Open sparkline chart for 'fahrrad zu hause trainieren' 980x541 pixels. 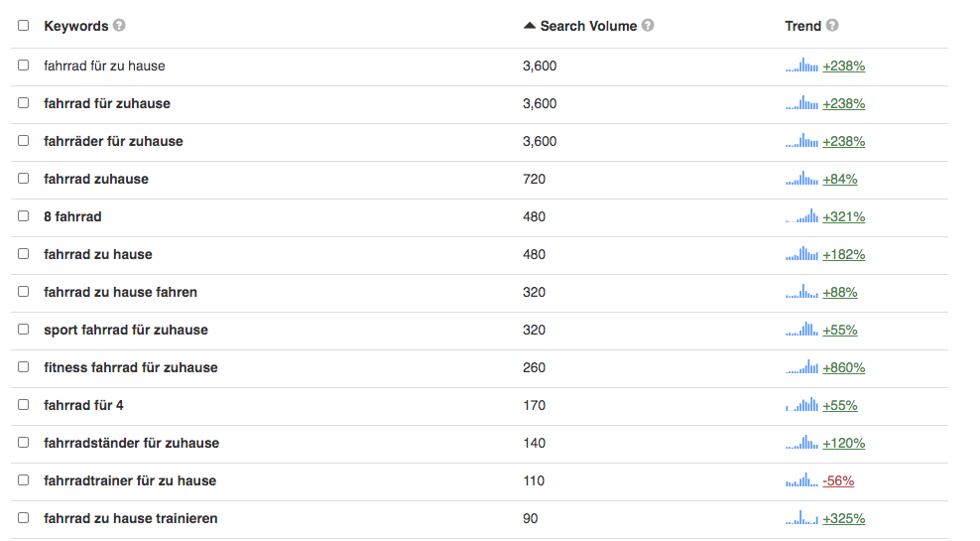click(801, 517)
